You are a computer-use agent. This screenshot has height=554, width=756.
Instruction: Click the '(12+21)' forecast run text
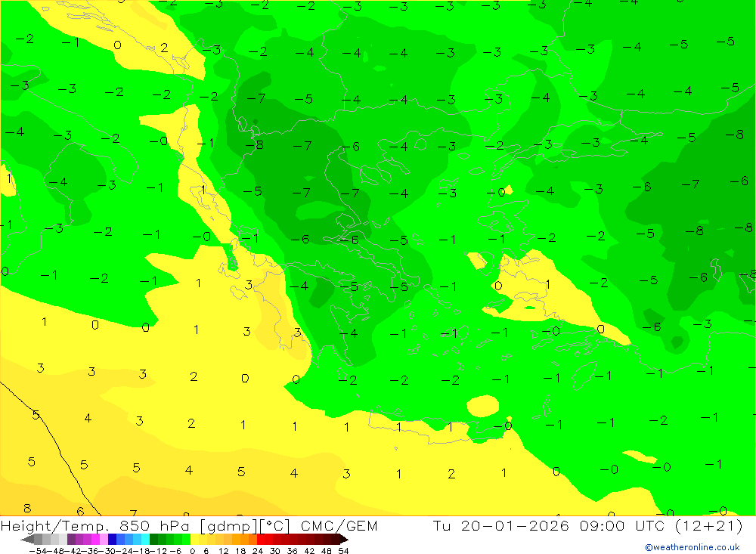click(709, 526)
